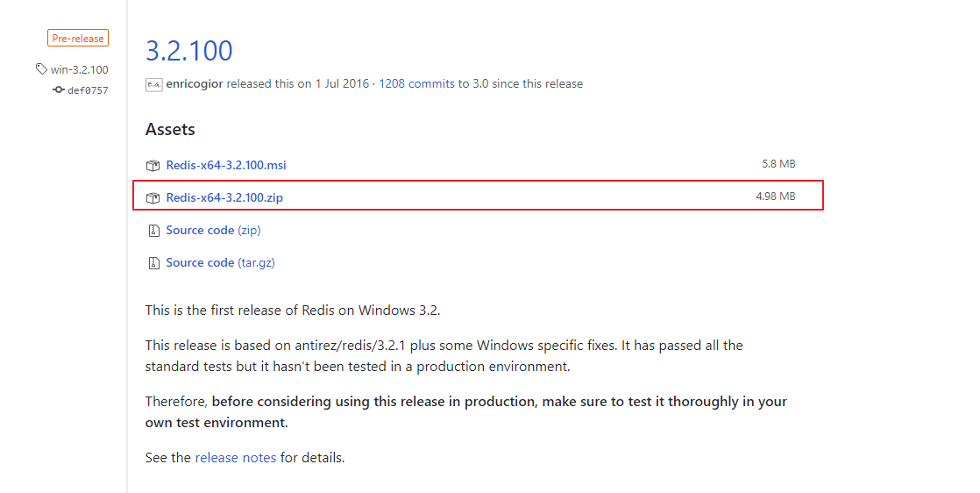Download Source code (zip)
Screen dimensions: 980x493
point(213,231)
